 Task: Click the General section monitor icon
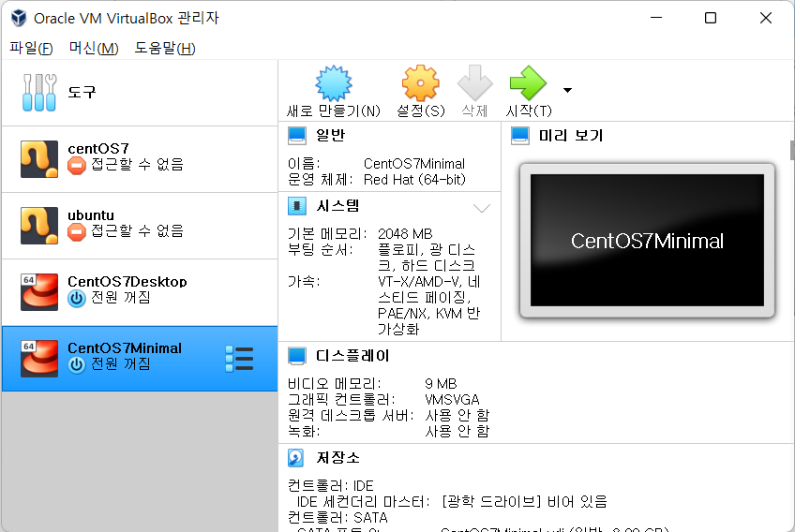[296, 135]
